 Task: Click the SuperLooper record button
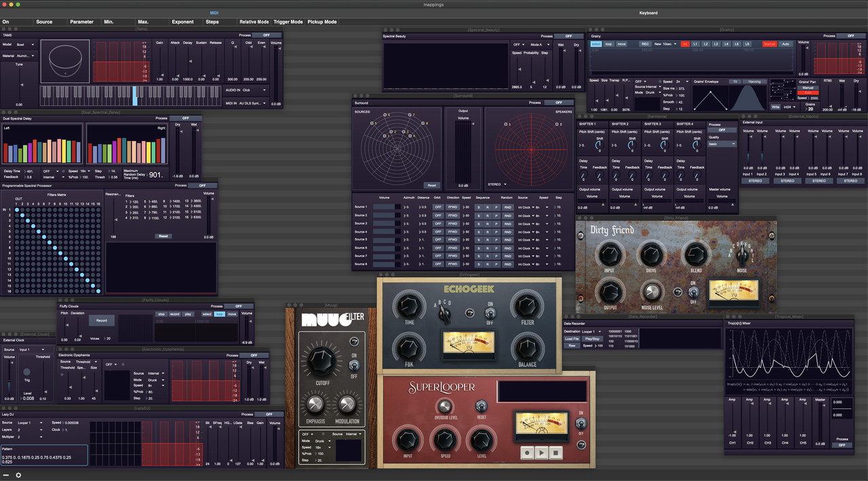click(x=527, y=453)
